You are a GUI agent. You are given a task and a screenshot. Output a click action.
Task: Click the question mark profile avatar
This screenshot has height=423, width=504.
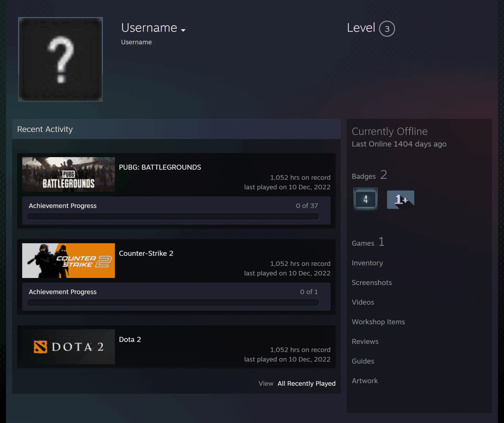pyautogui.click(x=60, y=59)
